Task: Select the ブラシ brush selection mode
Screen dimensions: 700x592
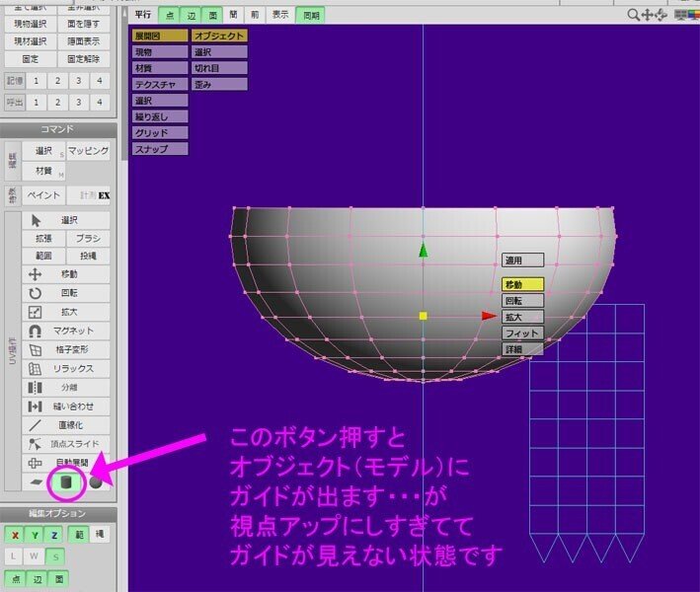Action: coord(88,238)
